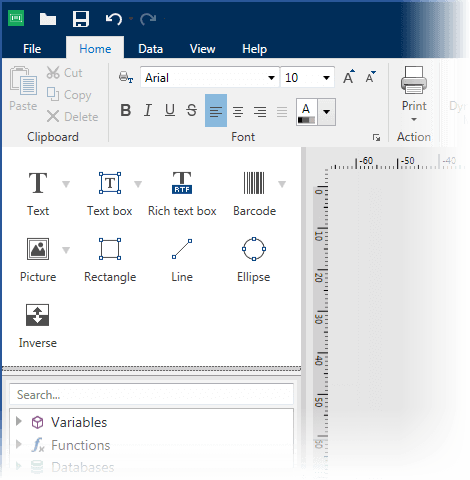Image resolution: width=470 pixels, height=480 pixels.
Task: Select the Rectangle shape tool
Action: [110, 259]
